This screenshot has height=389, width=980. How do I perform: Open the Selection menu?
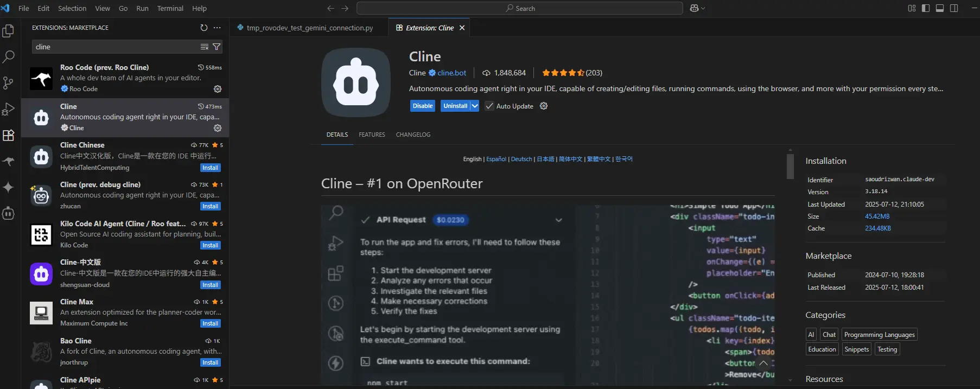pyautogui.click(x=72, y=8)
